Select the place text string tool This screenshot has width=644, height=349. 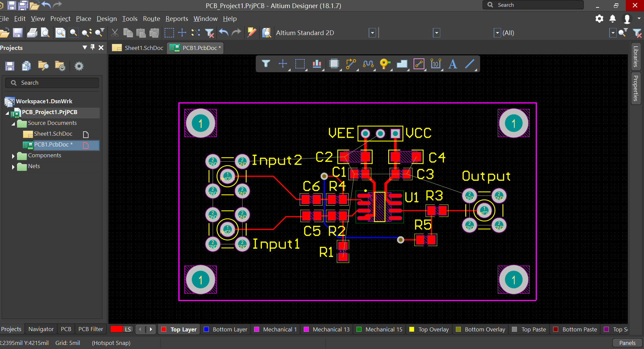[453, 63]
